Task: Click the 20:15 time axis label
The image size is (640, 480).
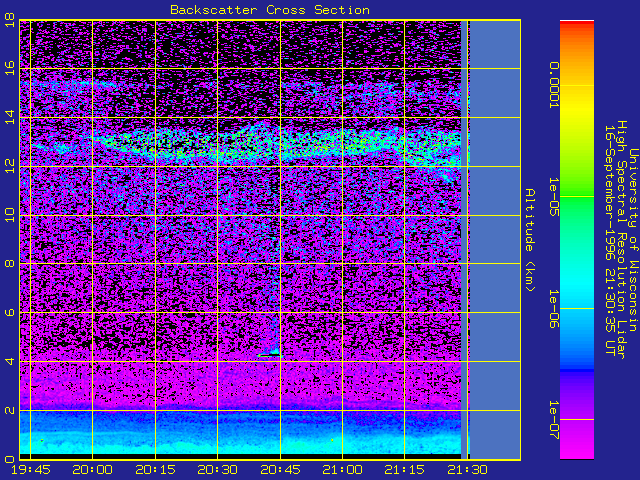Action: [156, 470]
